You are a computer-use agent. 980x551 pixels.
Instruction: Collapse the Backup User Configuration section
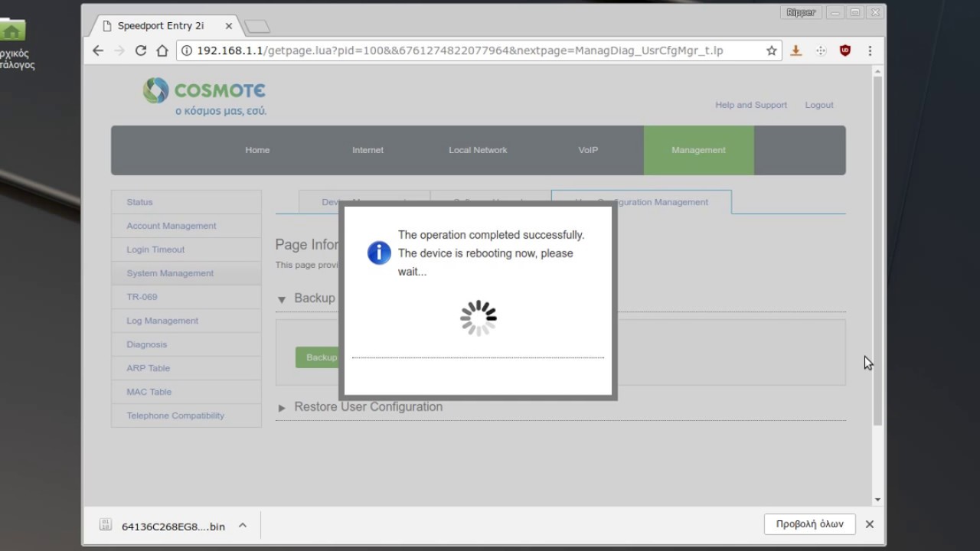(x=282, y=299)
